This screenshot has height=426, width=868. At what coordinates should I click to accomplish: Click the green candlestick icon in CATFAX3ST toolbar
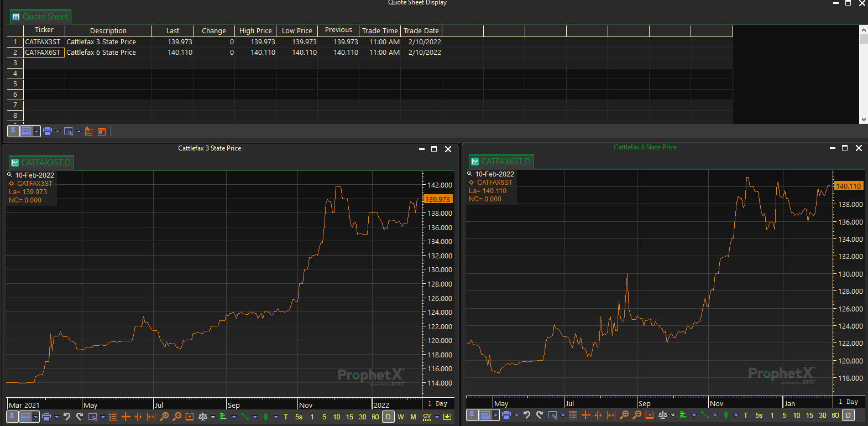point(266,417)
